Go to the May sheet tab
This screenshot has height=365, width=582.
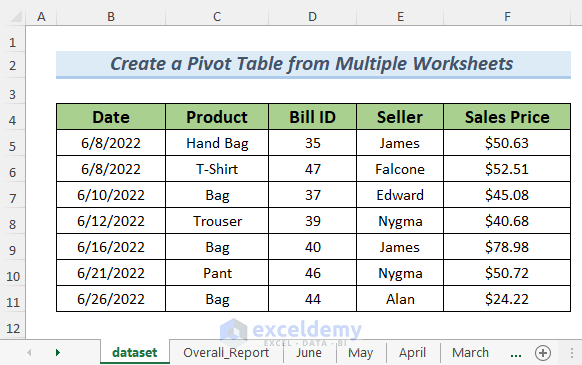point(360,352)
